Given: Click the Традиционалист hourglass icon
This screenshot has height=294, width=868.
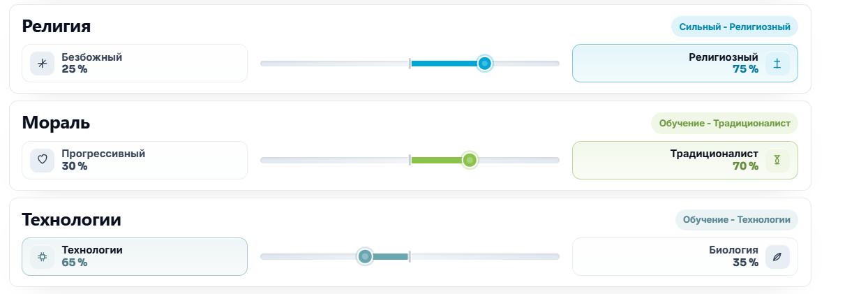Looking at the screenshot, I should [777, 160].
